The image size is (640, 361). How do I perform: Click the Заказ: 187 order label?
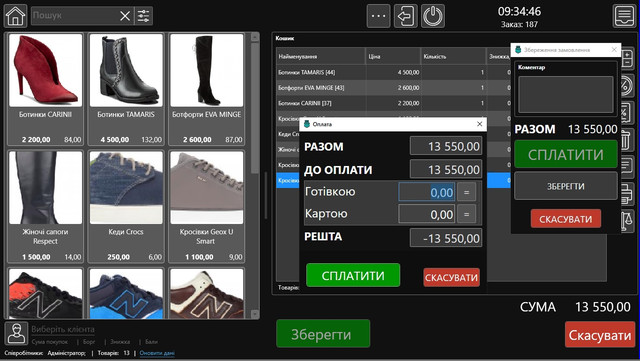point(519,25)
